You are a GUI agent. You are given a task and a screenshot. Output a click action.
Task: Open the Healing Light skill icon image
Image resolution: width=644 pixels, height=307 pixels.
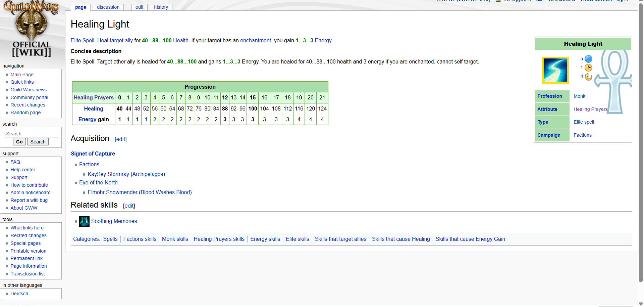(555, 70)
